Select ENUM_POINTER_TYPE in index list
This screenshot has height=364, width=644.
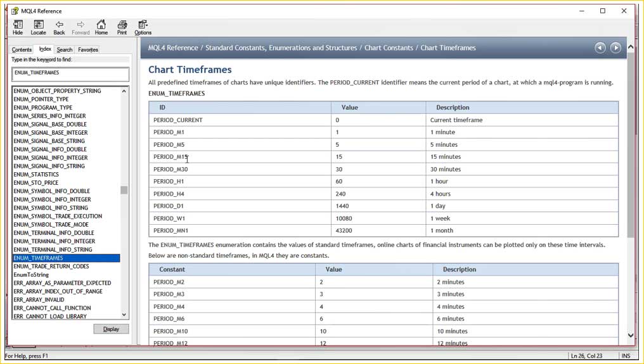pos(41,99)
